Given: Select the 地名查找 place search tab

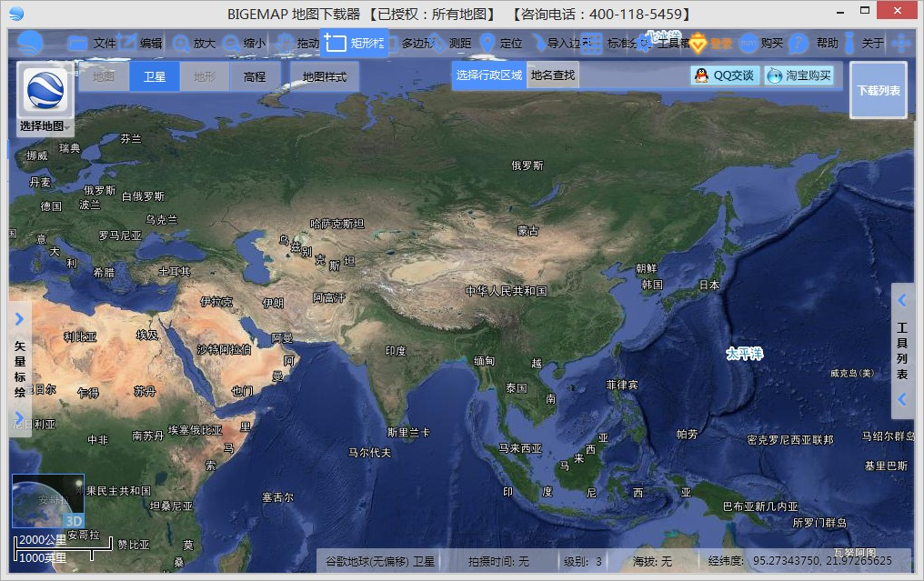Looking at the screenshot, I should point(552,75).
